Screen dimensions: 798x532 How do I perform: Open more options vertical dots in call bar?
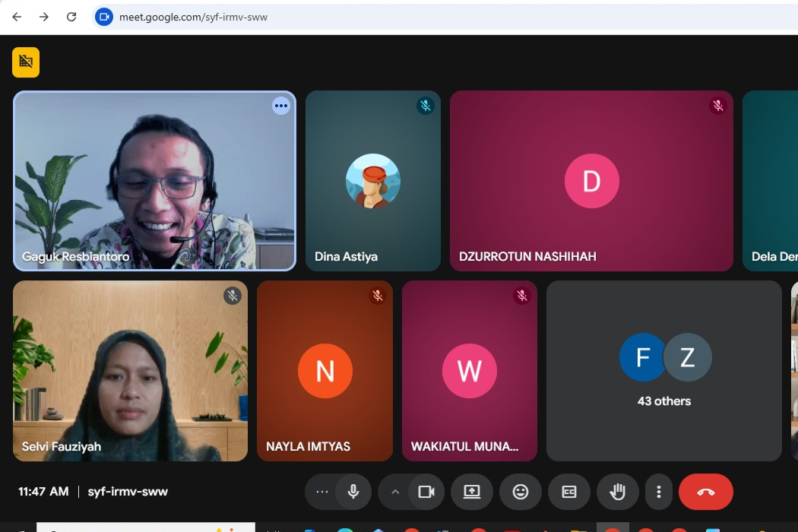[x=659, y=492]
